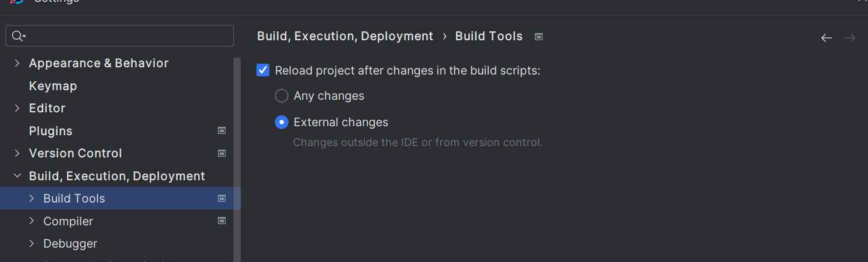868x262 pixels.
Task: Click project-level icon beside Plugins
Action: [222, 130]
